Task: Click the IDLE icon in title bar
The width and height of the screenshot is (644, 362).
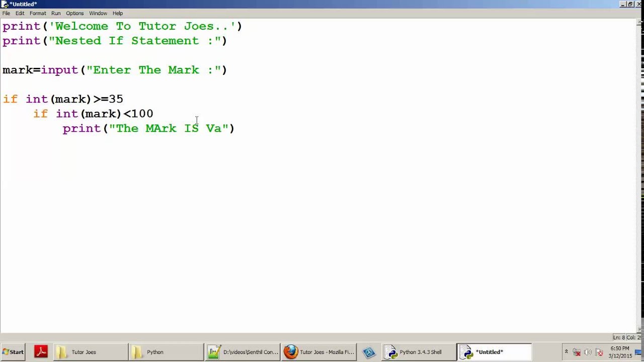Action: coord(5,4)
